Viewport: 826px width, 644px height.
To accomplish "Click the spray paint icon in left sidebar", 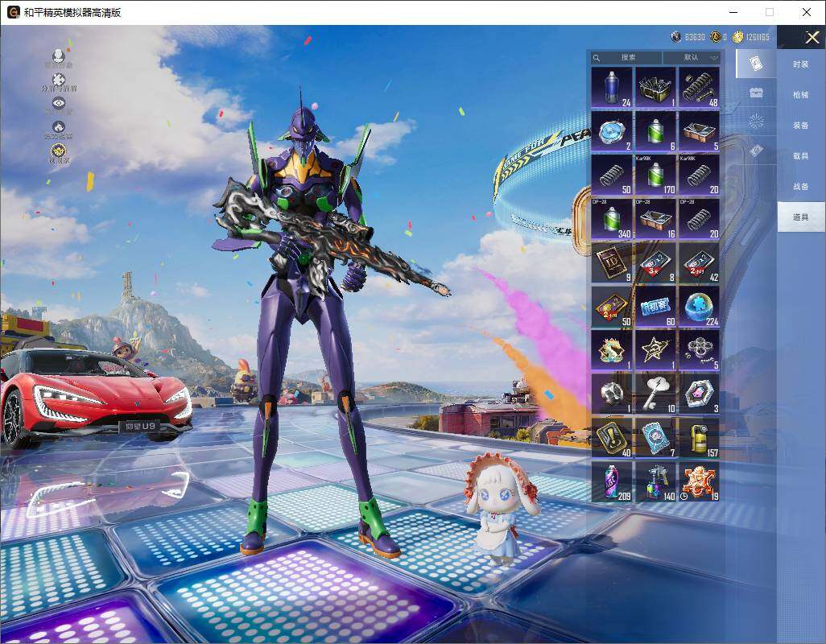I will point(59,127).
